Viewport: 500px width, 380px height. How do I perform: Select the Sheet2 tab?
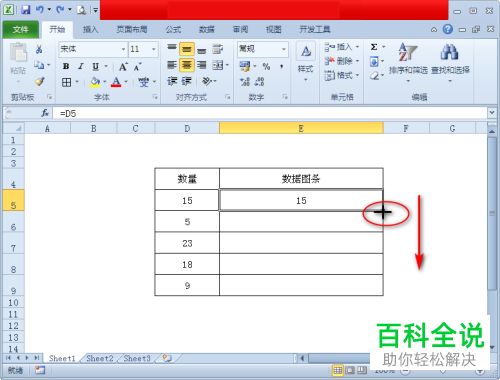100,359
